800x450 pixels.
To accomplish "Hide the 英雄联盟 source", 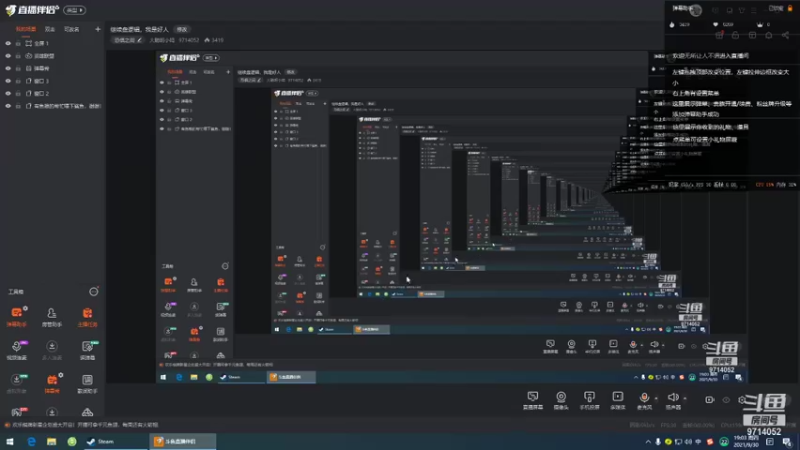I will [8, 56].
